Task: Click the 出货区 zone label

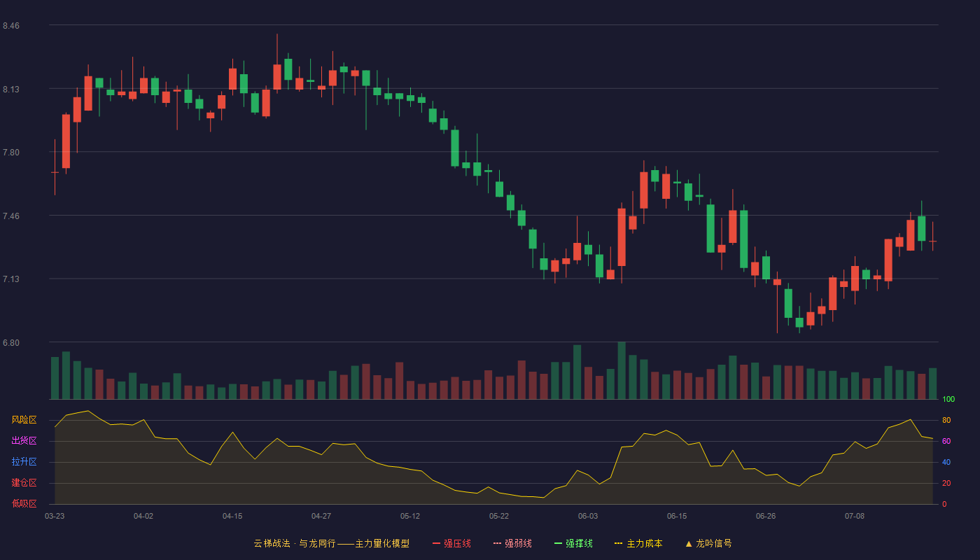Action: coord(24,441)
